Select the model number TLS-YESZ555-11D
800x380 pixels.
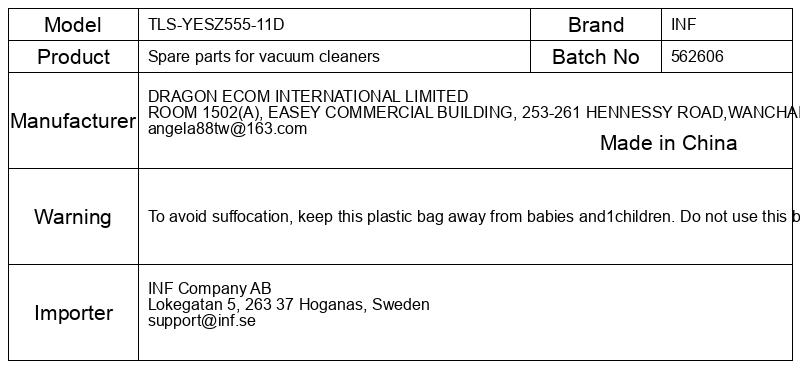[216, 24]
